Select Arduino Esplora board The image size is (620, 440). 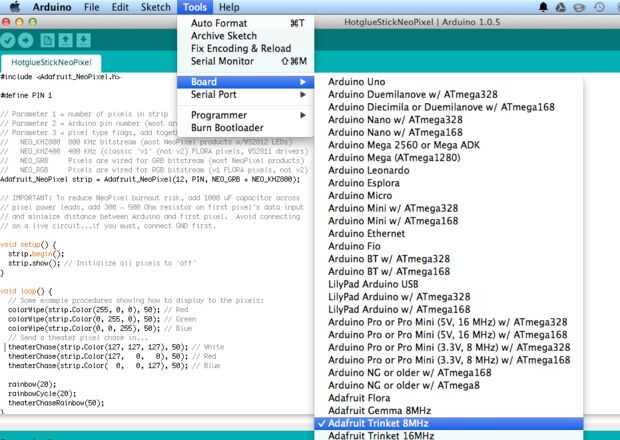[449, 183]
